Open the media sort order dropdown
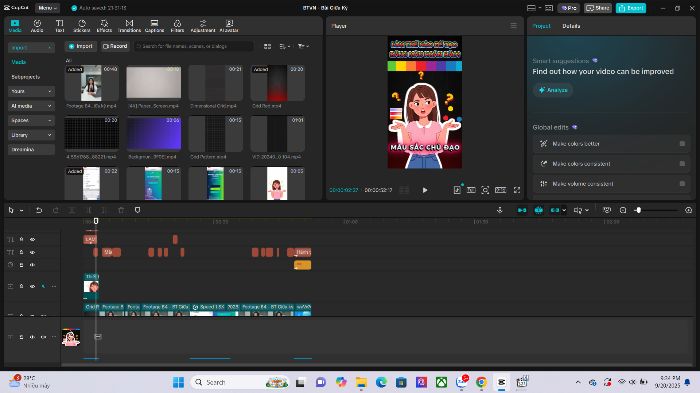This screenshot has height=393, width=700. [284, 46]
